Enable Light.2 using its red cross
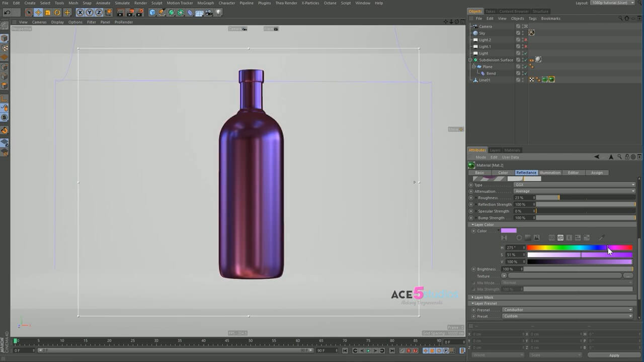The width and height of the screenshot is (644, 362). coord(526,40)
